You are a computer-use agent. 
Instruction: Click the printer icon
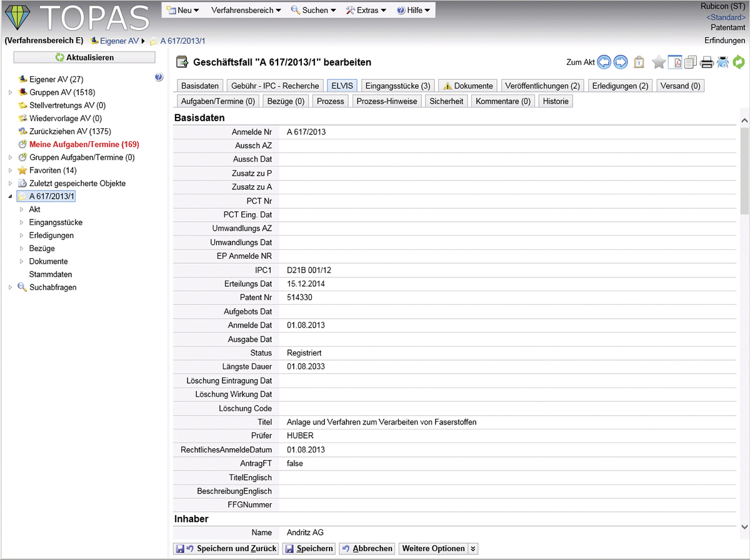coord(706,62)
